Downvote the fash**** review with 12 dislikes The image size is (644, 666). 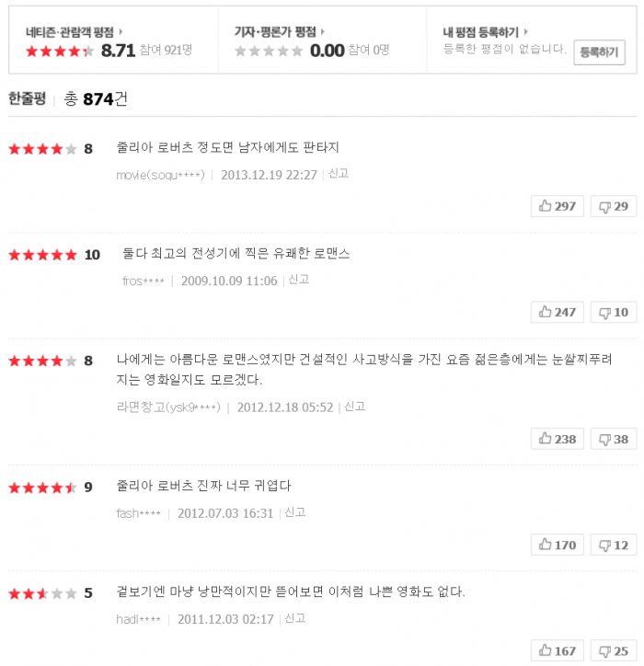click(613, 545)
